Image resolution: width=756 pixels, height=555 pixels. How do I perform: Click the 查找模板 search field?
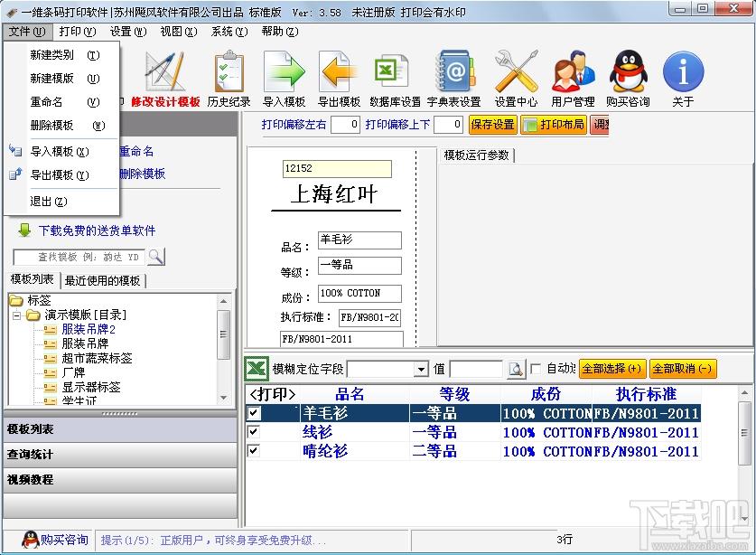click(79, 257)
